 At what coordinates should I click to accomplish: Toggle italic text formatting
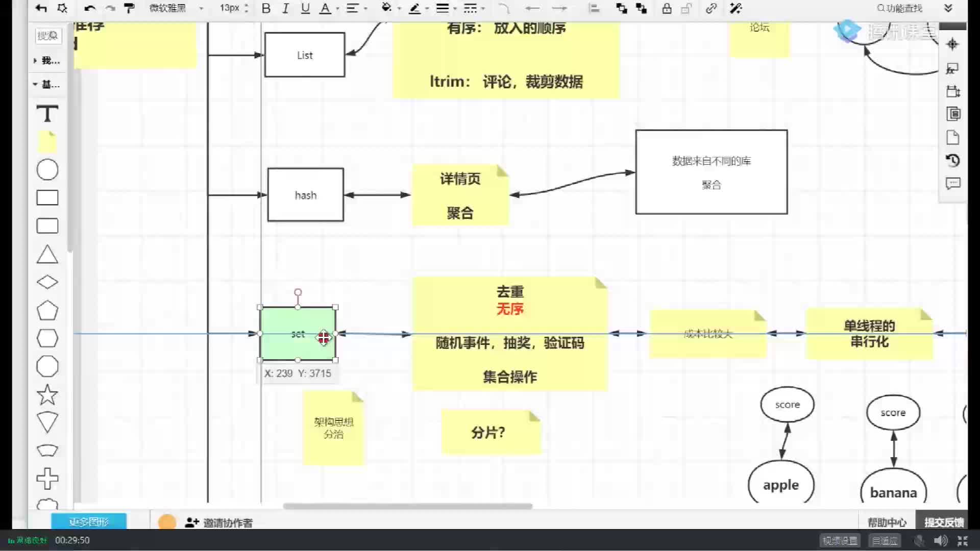(285, 8)
